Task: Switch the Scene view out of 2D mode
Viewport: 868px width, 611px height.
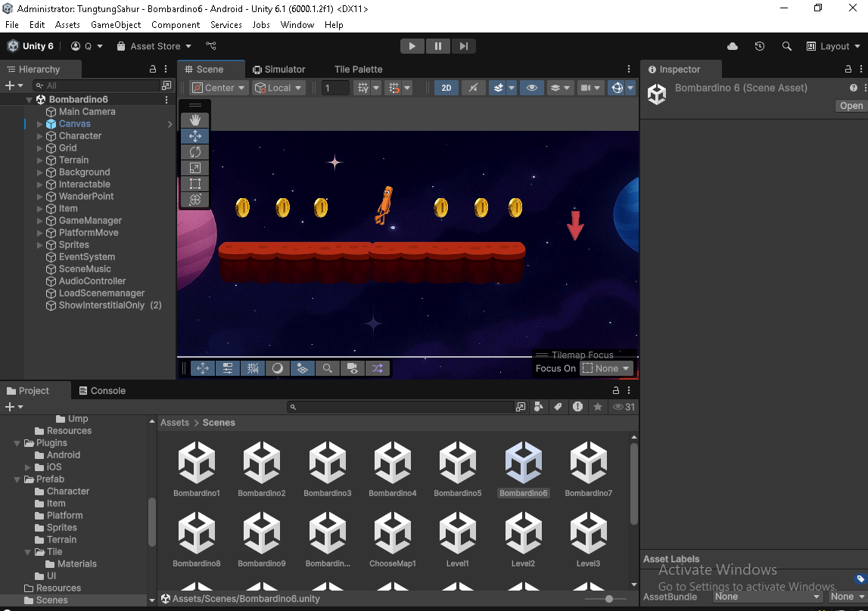Action: point(446,87)
